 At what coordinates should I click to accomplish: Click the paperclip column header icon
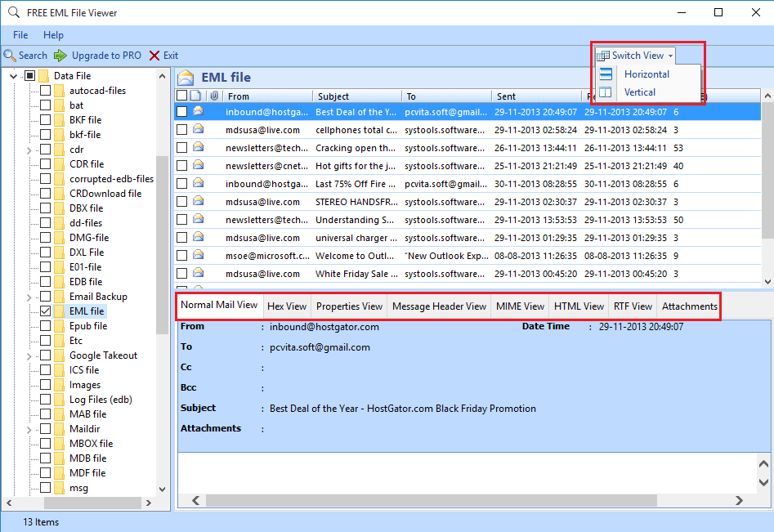point(214,96)
